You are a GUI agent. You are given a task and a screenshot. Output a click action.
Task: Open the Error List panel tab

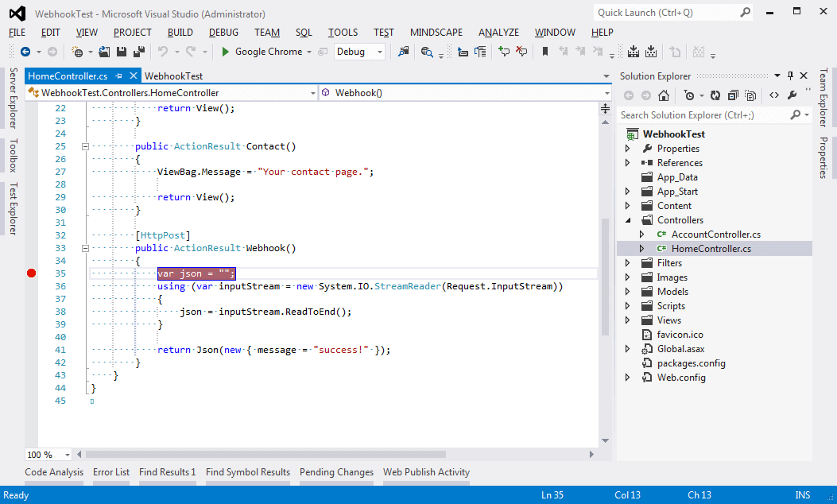click(x=110, y=472)
